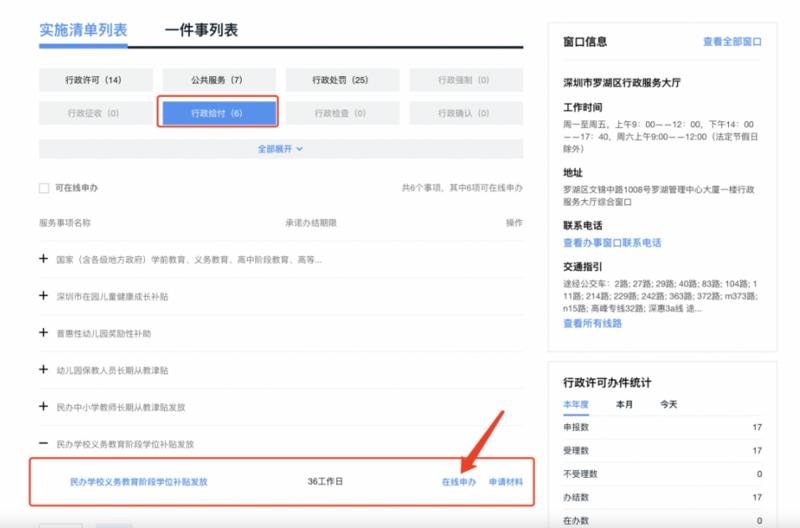This screenshot has width=800, height=528.
Task: Open 查看所有线路 link
Action: click(592, 323)
